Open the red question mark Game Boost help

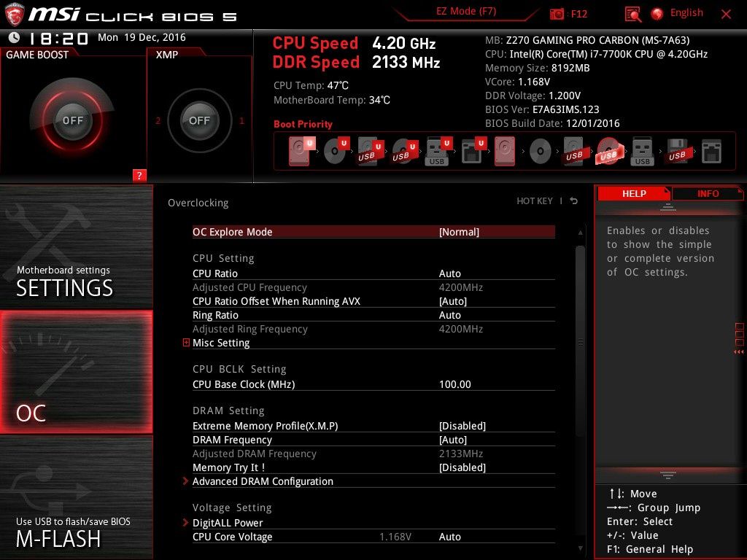[139, 175]
